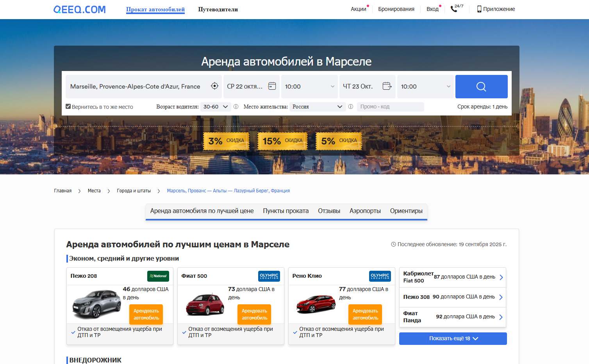Click the blue magnifier search button
The width and height of the screenshot is (589, 364).
click(481, 87)
